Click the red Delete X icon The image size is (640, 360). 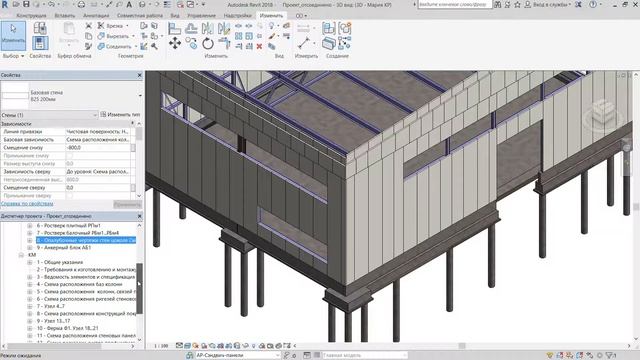[x=259, y=47]
